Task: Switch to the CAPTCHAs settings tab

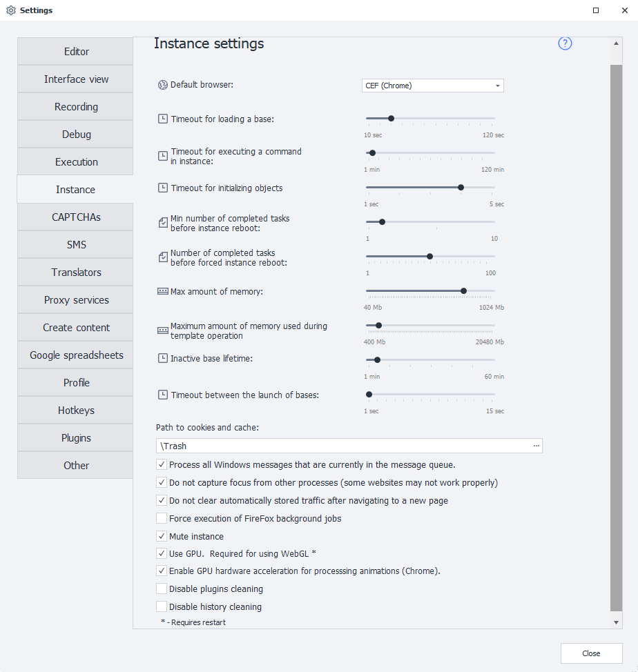Action: [x=76, y=217]
